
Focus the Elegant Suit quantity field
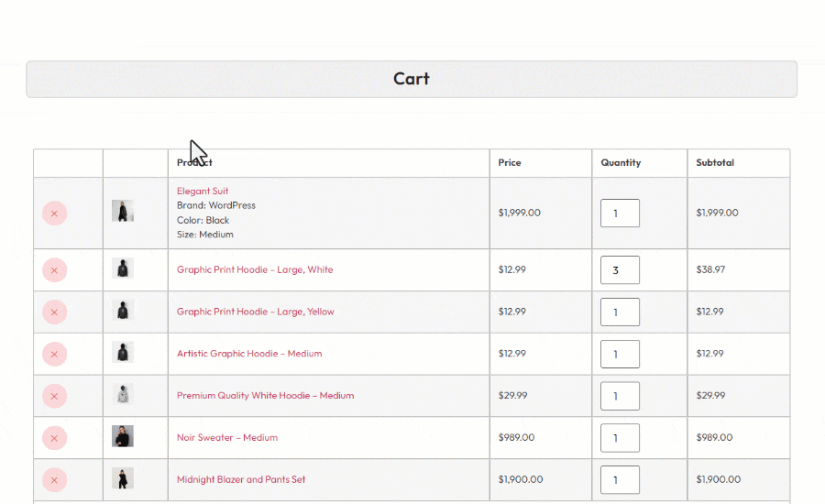(x=620, y=214)
